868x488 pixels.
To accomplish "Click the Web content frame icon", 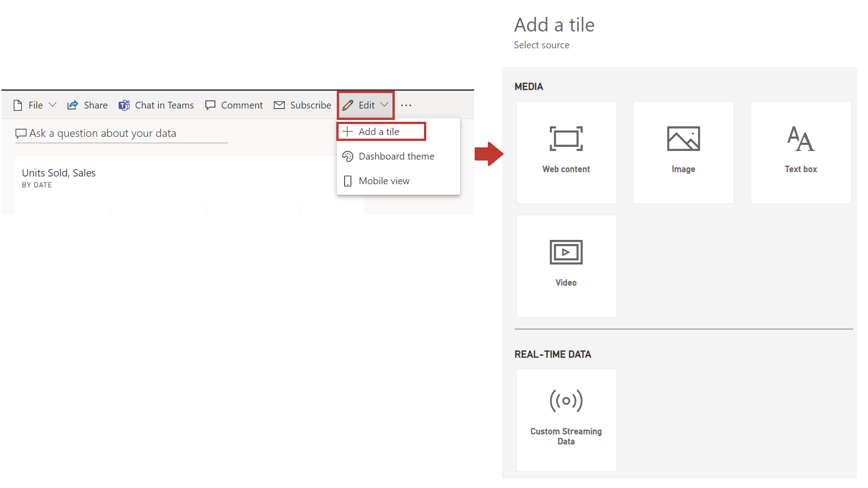I will 566,139.
